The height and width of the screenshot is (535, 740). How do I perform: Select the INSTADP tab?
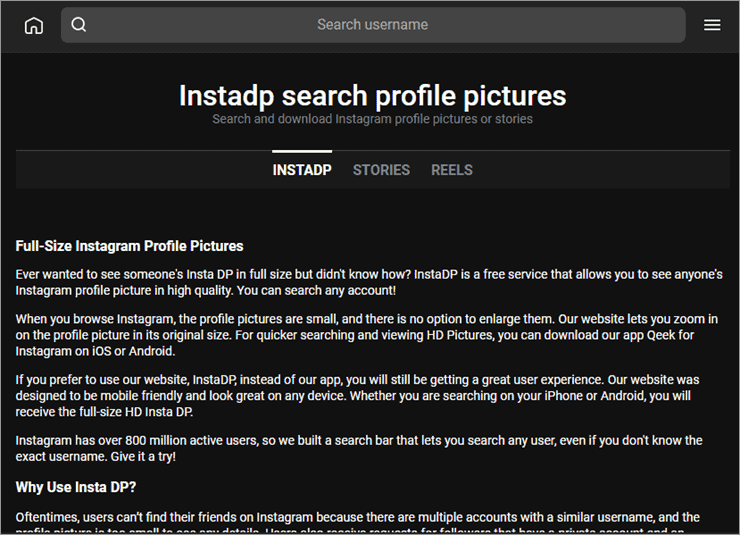pos(302,170)
